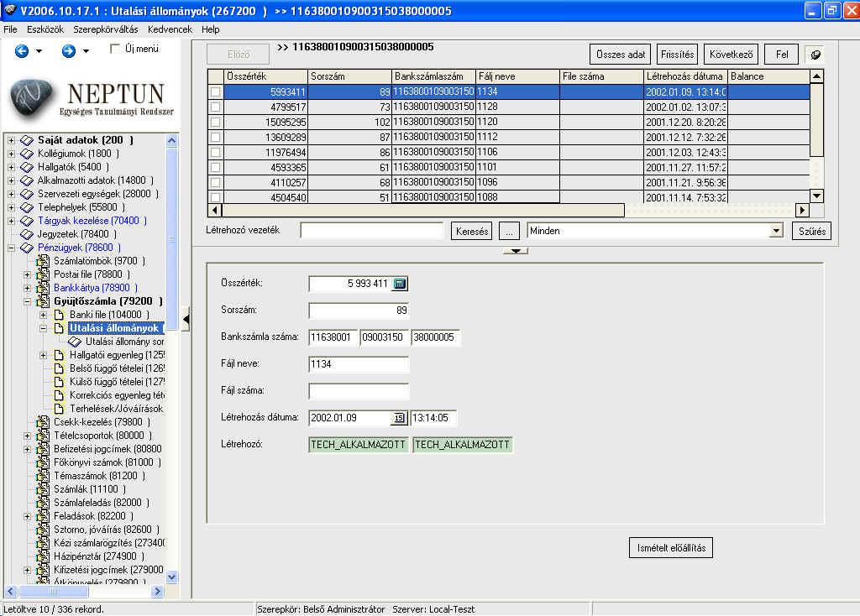The width and height of the screenshot is (860, 616).
Task: Collapse the Pénzügyek tree node
Action: click(11, 248)
